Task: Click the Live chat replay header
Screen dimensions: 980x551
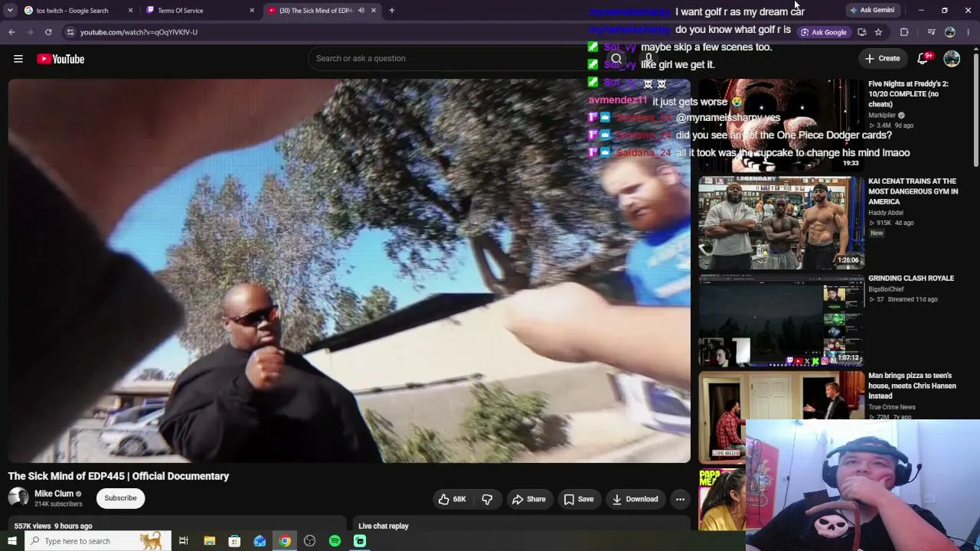Action: point(384,526)
